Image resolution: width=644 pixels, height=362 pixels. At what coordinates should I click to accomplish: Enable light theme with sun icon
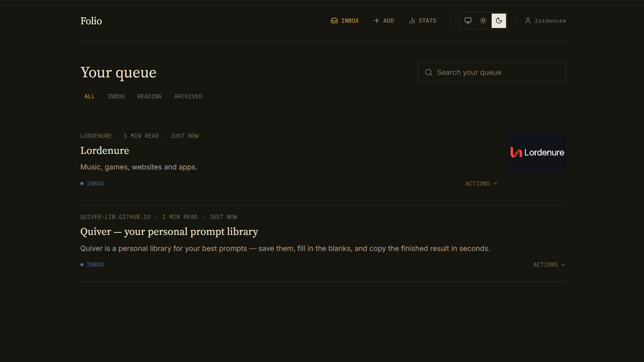[483, 21]
